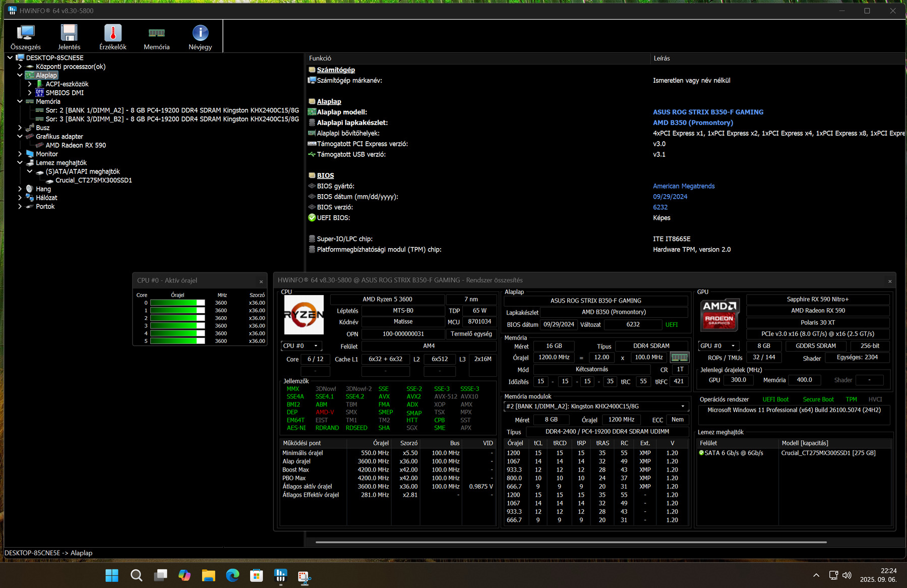This screenshot has height=588, width=907.
Task: Click the green memory module icon
Action: pos(679,357)
